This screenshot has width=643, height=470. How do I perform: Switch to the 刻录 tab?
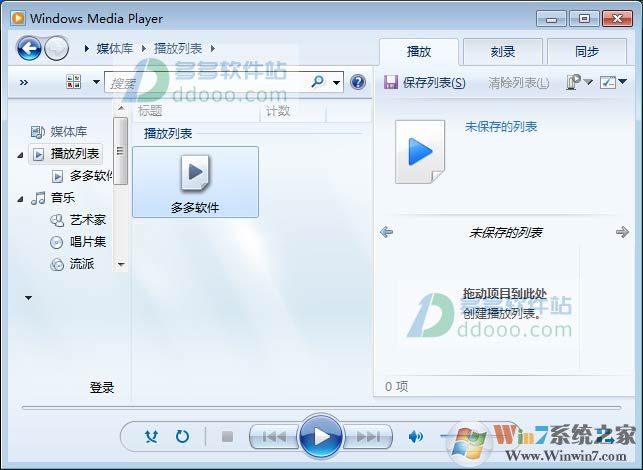point(503,52)
